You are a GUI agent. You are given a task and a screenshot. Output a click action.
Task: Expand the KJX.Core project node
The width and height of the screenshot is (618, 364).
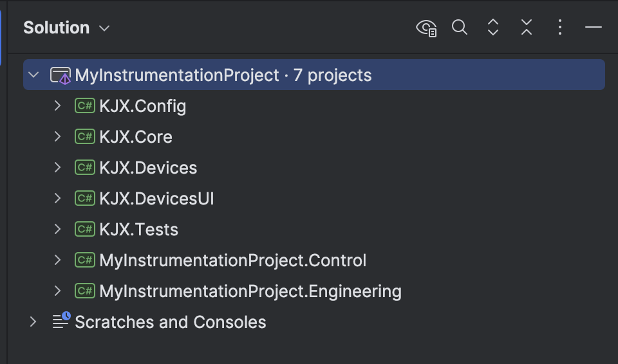pyautogui.click(x=57, y=137)
